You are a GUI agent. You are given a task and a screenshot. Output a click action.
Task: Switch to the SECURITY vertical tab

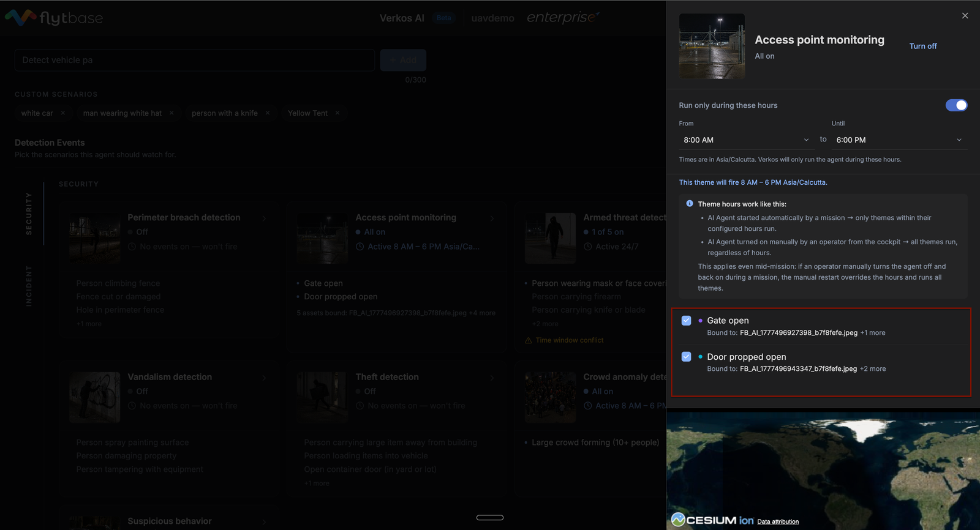[x=29, y=214]
